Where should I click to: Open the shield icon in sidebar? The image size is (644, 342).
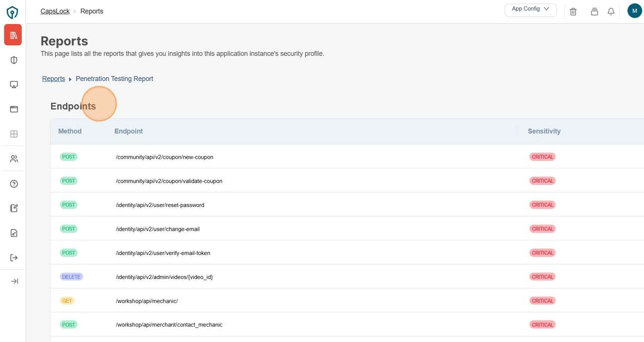pyautogui.click(x=14, y=60)
